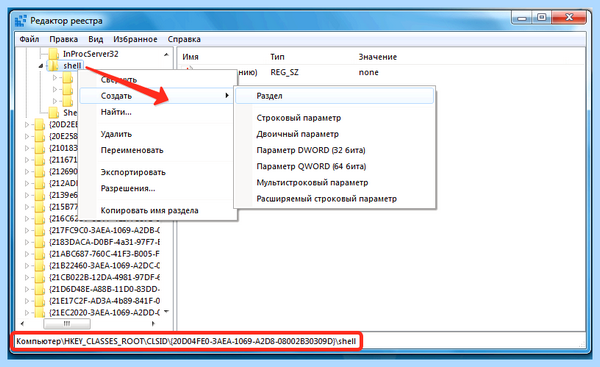
Task: Select the InProcServer32 tree key
Action: [91, 54]
